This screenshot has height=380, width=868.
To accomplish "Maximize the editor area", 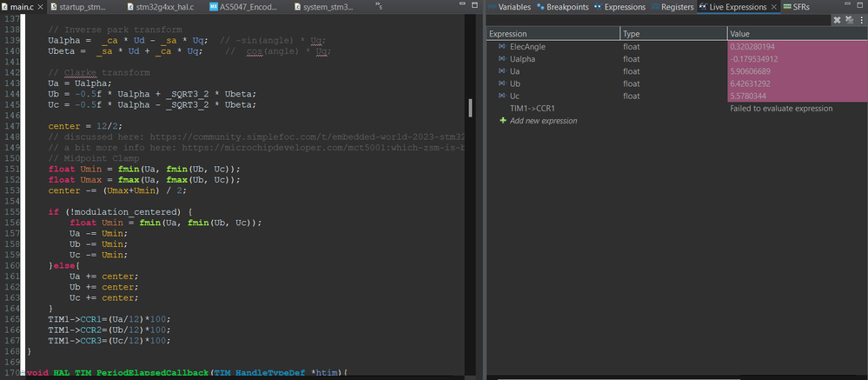I will (x=474, y=4).
